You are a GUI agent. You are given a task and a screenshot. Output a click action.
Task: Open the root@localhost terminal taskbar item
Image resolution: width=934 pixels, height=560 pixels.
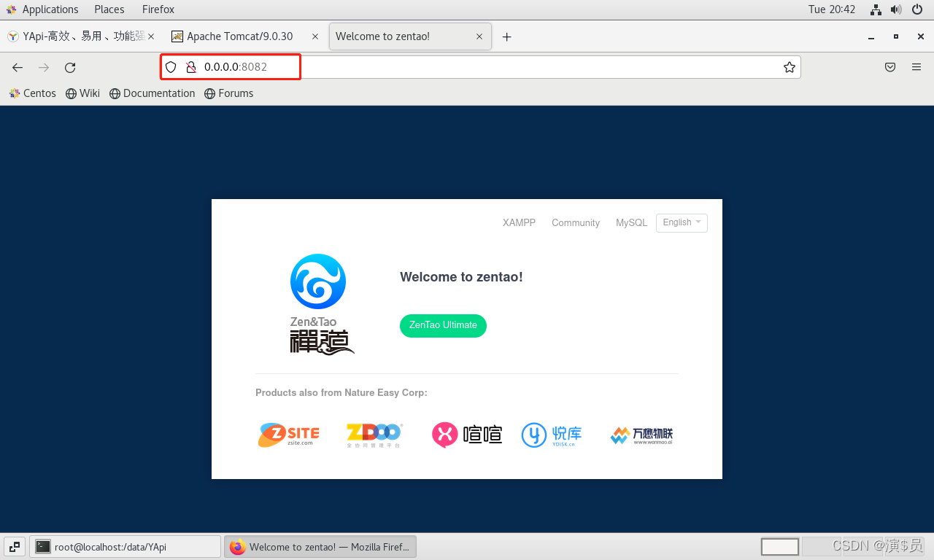[x=125, y=547]
